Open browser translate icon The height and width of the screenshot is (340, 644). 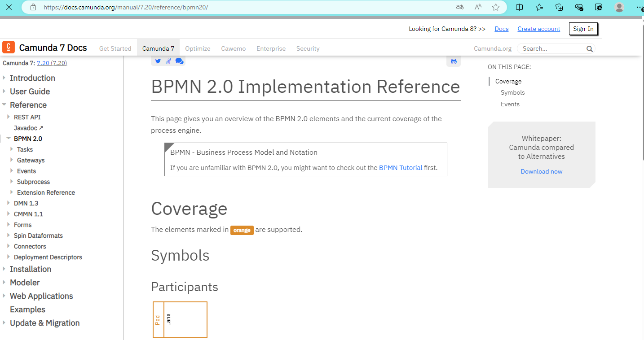(x=460, y=7)
